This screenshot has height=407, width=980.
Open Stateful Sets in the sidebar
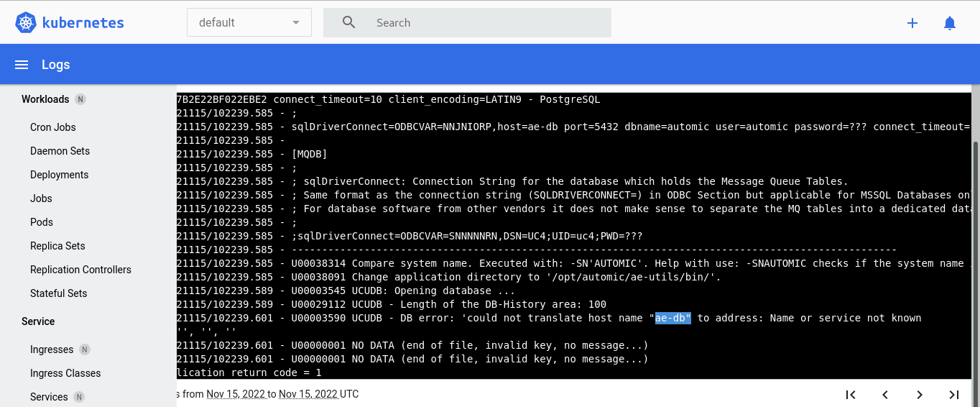click(x=59, y=293)
